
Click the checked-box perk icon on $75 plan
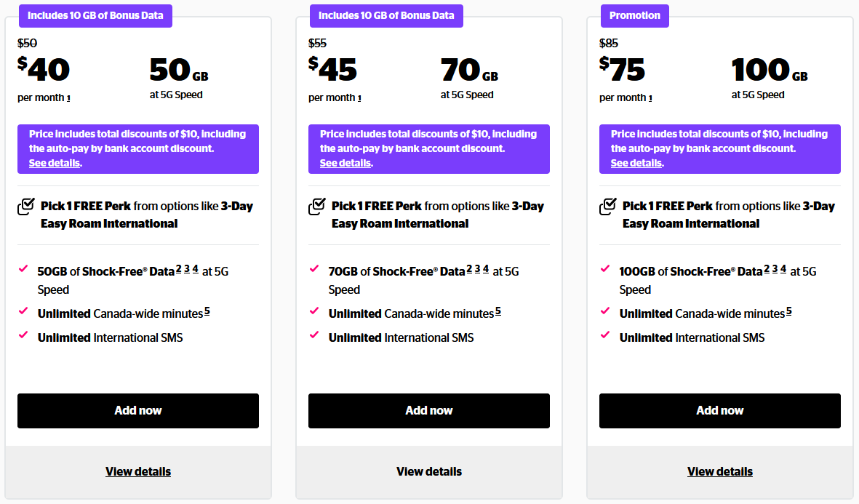coord(607,207)
